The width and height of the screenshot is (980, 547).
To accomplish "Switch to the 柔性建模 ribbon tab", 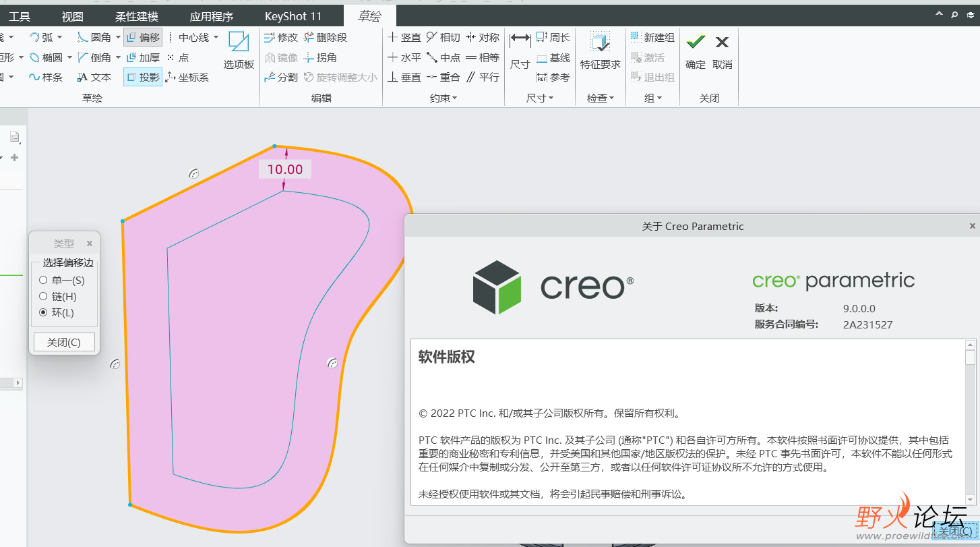I will (137, 16).
